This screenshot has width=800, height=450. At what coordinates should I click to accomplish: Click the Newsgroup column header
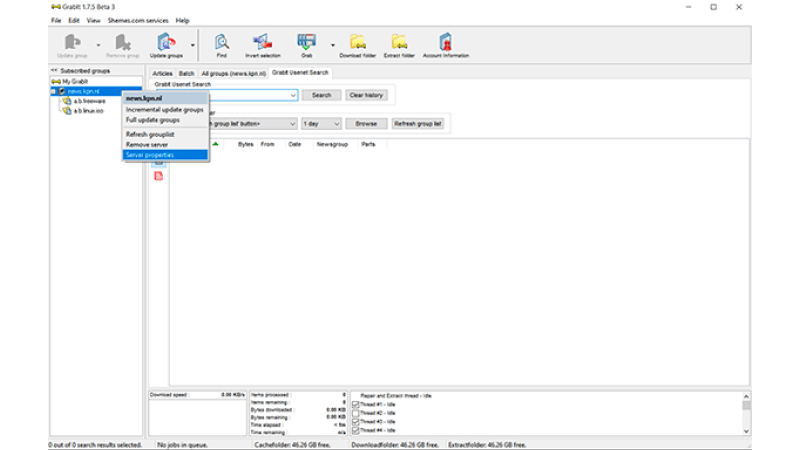(x=332, y=144)
